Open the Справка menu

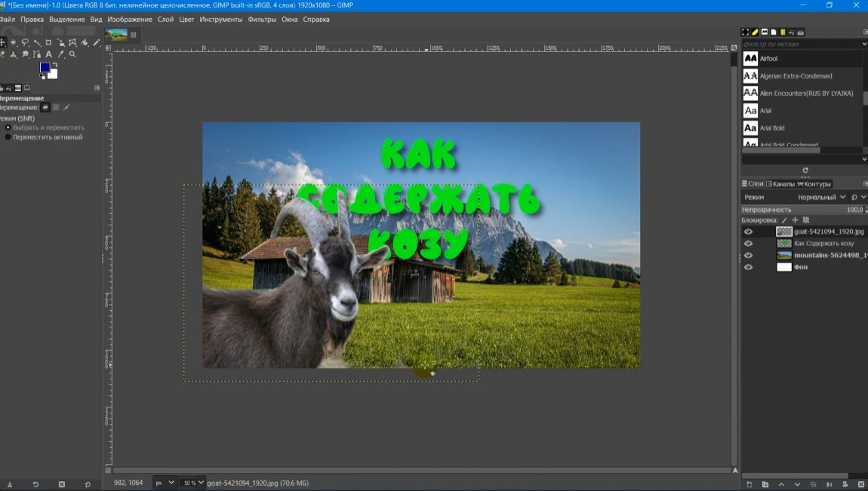click(316, 20)
